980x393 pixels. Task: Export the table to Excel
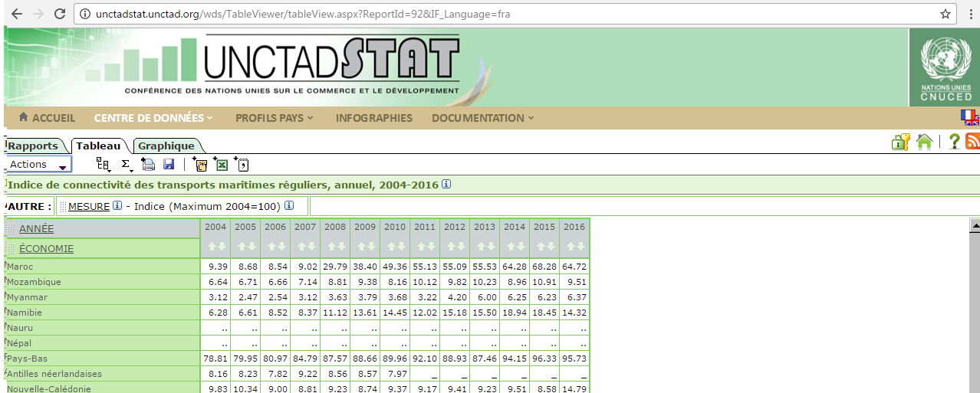point(222,164)
